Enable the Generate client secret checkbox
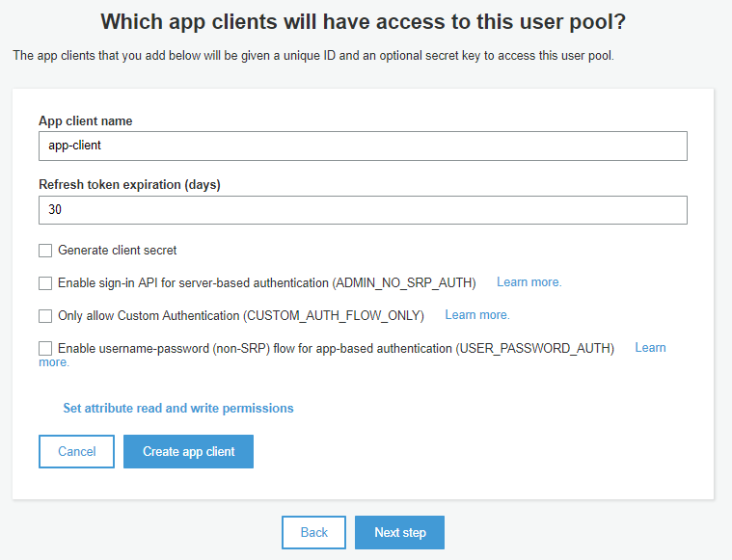The width and height of the screenshot is (732, 560). [45, 251]
